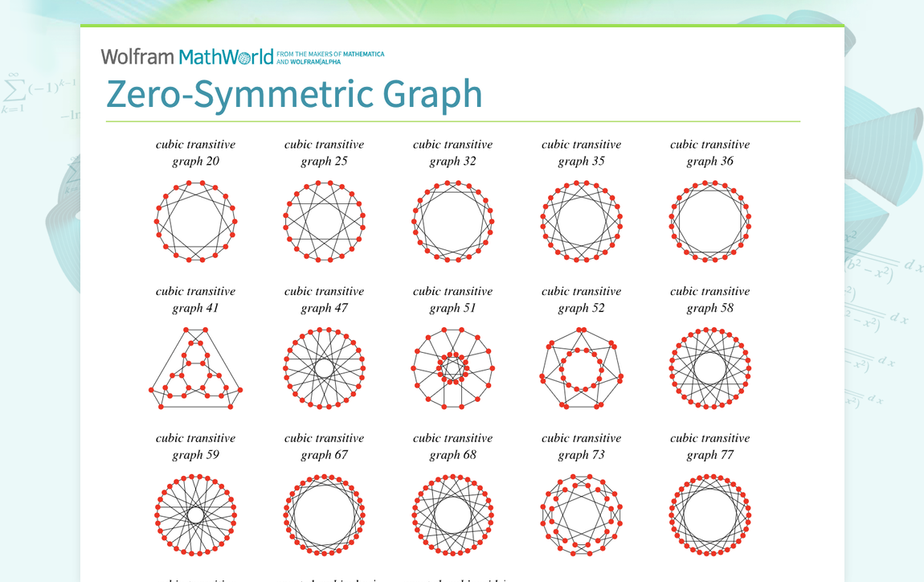Viewport: 924px width, 582px height.
Task: Click the Zero-Symmetric Graph page title
Action: 295,94
